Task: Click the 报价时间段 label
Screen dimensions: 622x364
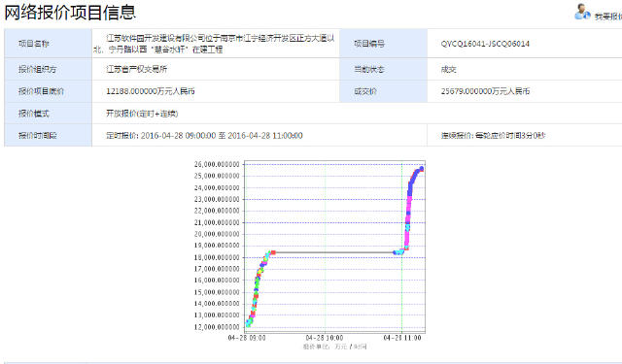Action: click(x=38, y=136)
